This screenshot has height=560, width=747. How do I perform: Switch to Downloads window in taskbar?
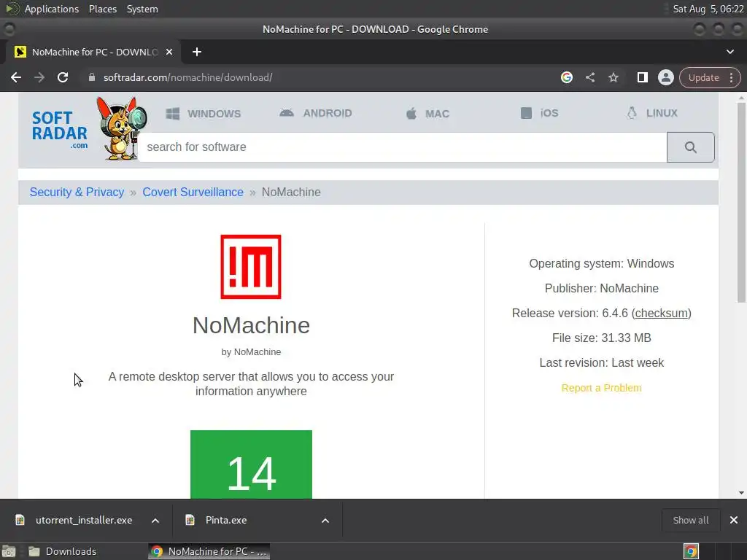click(x=63, y=551)
